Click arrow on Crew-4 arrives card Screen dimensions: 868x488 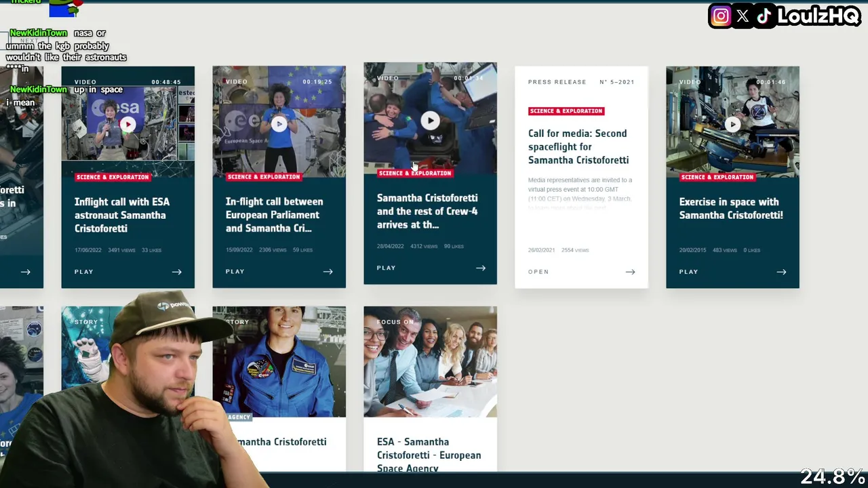pyautogui.click(x=480, y=268)
